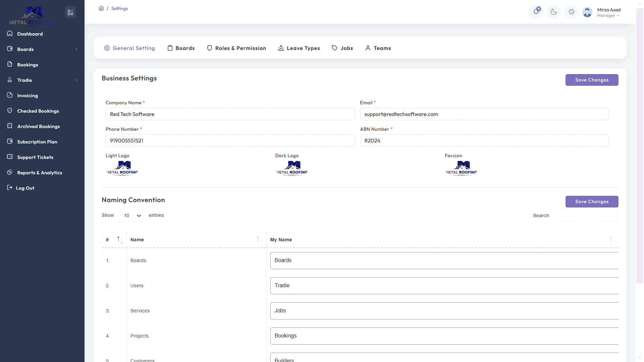The height and width of the screenshot is (362, 644).
Task: Switch to Roles & Permission tab
Action: point(236,48)
